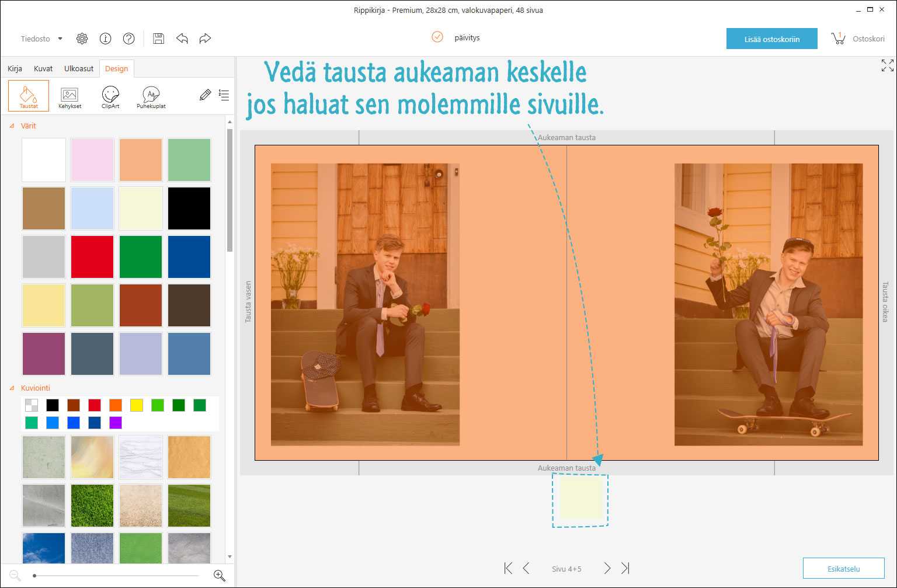Select the Taustat backgrounds tool
The height and width of the screenshot is (588, 897).
pyautogui.click(x=29, y=96)
